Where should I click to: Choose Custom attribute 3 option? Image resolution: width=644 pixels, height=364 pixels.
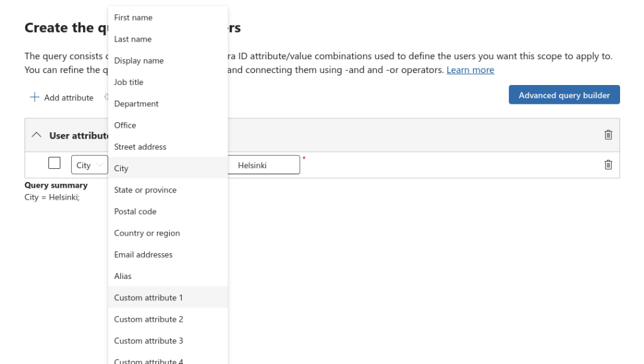pos(168,341)
